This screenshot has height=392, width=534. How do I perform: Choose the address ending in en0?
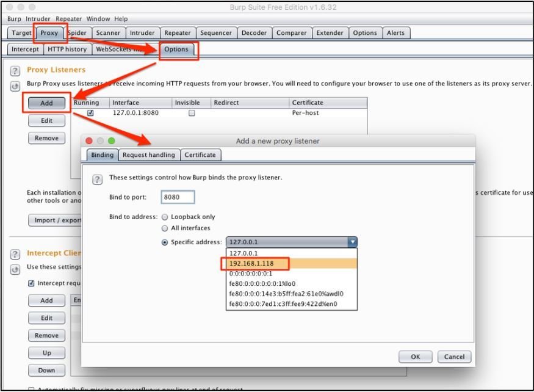point(292,304)
